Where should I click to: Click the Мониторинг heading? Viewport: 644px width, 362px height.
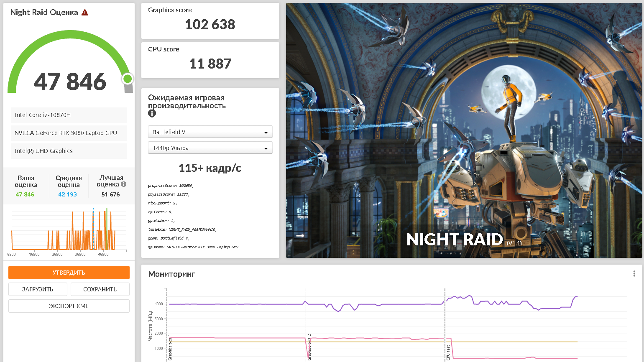[171, 274]
